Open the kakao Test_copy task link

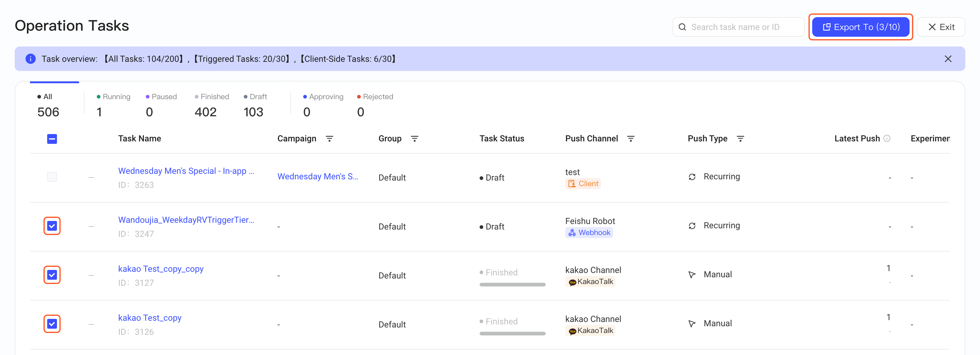tap(149, 318)
